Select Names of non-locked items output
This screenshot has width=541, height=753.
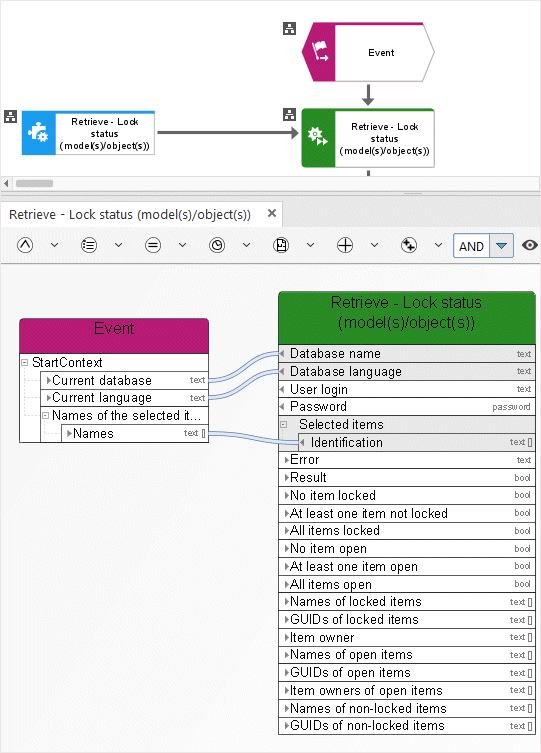click(x=407, y=708)
